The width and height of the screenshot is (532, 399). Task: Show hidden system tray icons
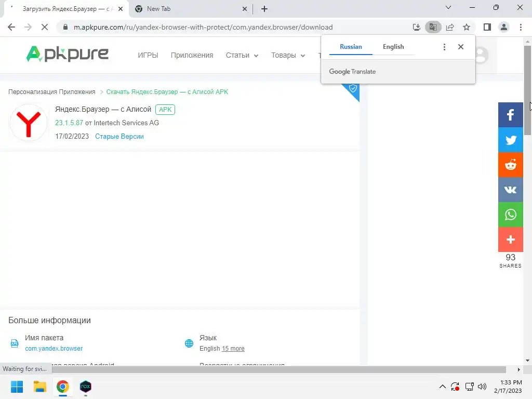point(443,387)
